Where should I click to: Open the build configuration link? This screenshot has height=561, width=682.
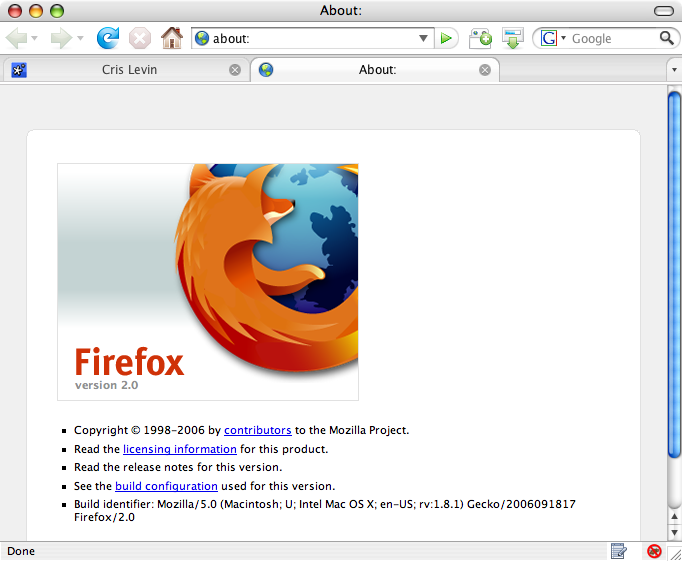point(166,486)
